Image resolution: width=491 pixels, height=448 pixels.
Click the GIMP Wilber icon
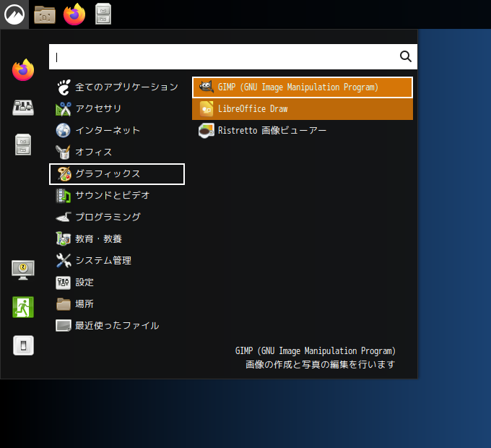[207, 87]
